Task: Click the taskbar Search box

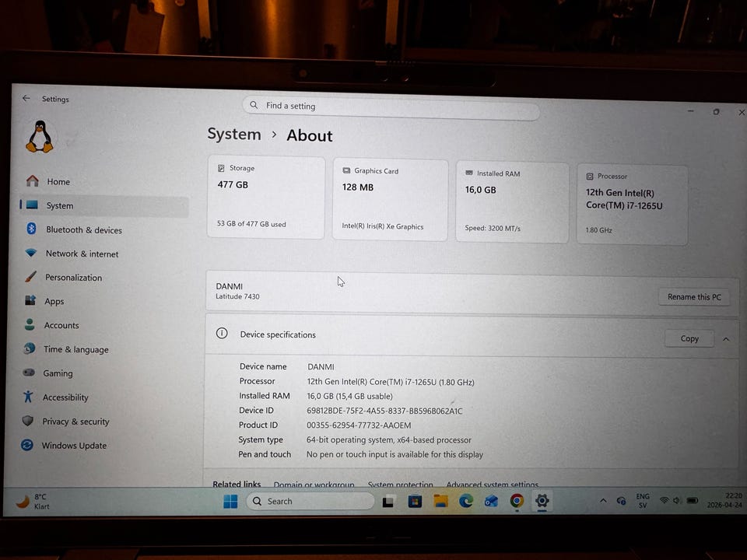Action: tap(310, 501)
